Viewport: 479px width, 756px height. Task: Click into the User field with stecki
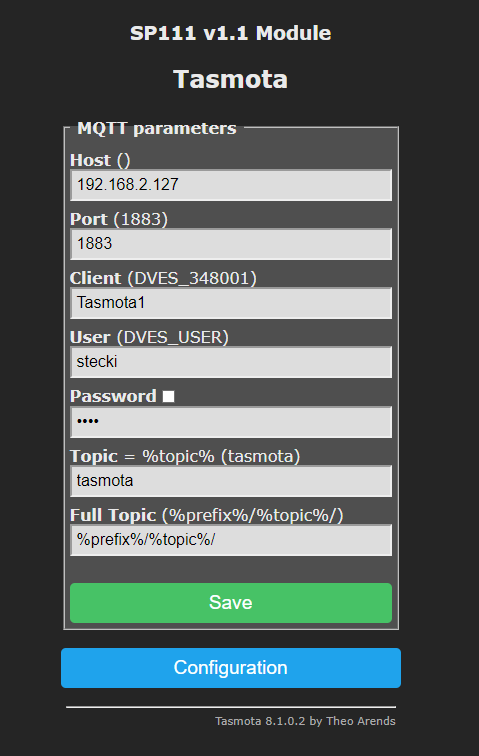(231, 362)
